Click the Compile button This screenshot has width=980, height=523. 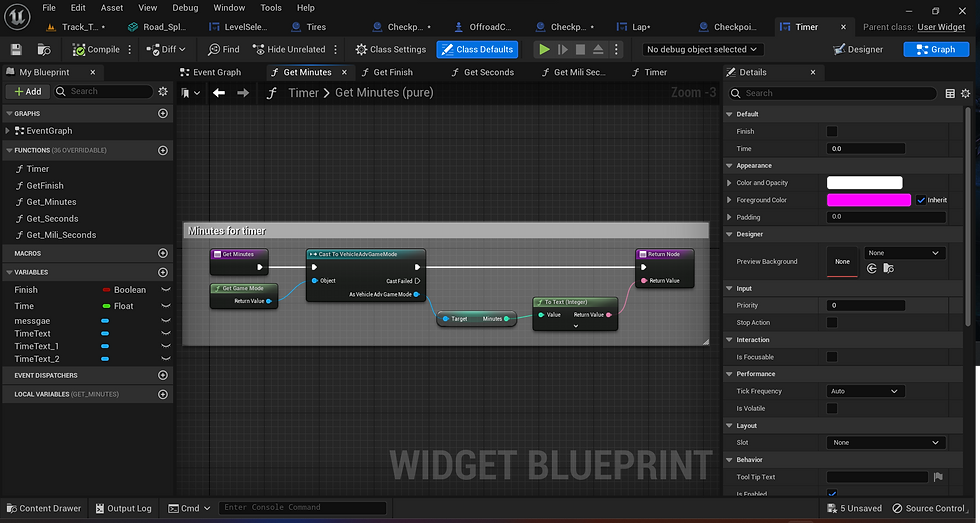[x=96, y=49]
